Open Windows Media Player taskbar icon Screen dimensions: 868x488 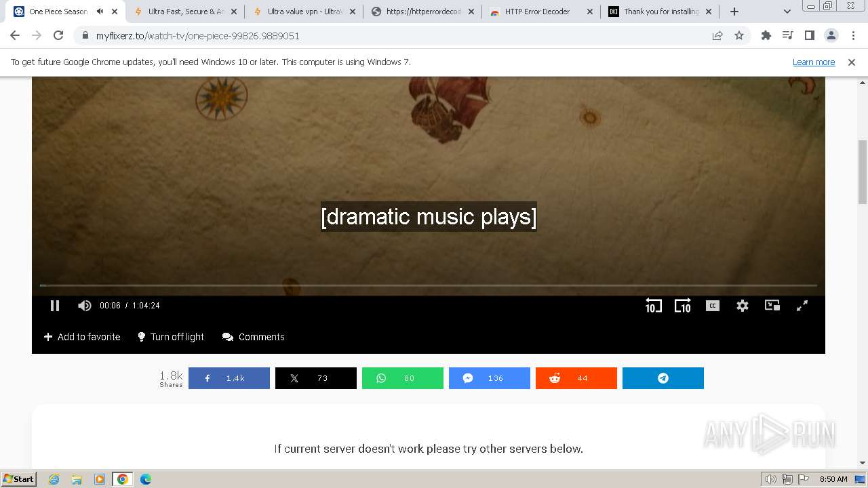pyautogui.click(x=100, y=479)
